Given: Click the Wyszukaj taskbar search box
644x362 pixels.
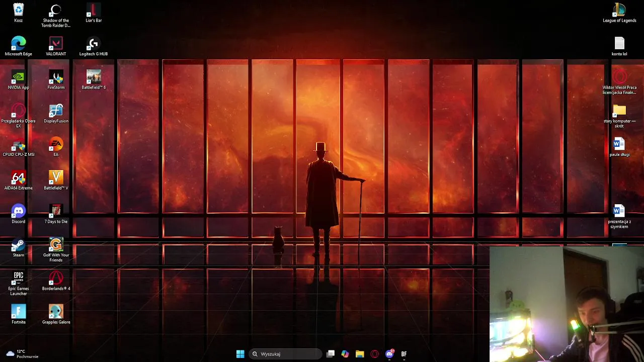Looking at the screenshot, I should tap(286, 354).
